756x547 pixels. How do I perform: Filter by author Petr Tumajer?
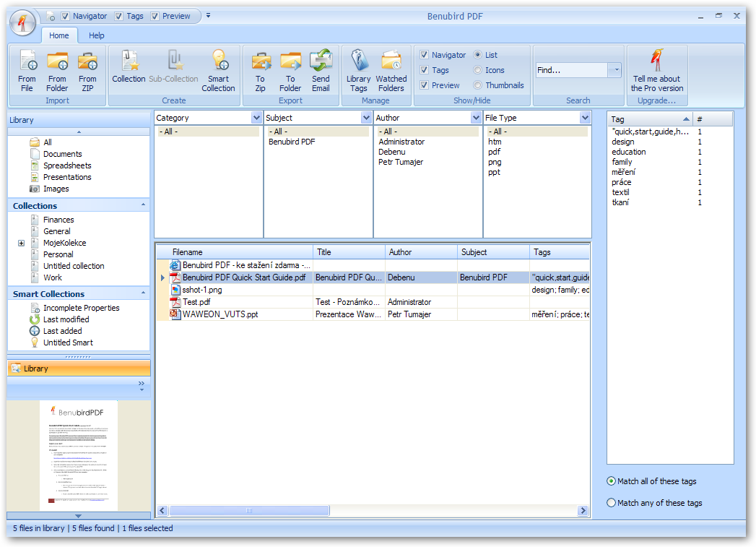401,162
